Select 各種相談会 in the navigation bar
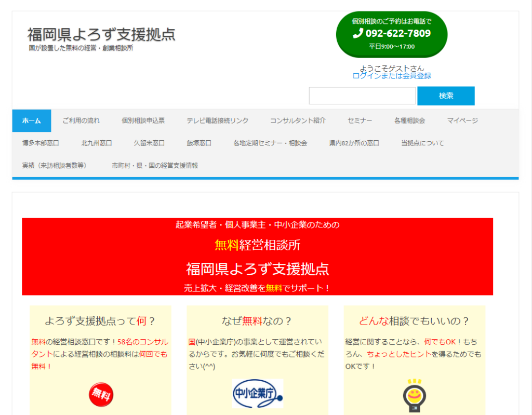This screenshot has width=532, height=415. click(x=409, y=121)
